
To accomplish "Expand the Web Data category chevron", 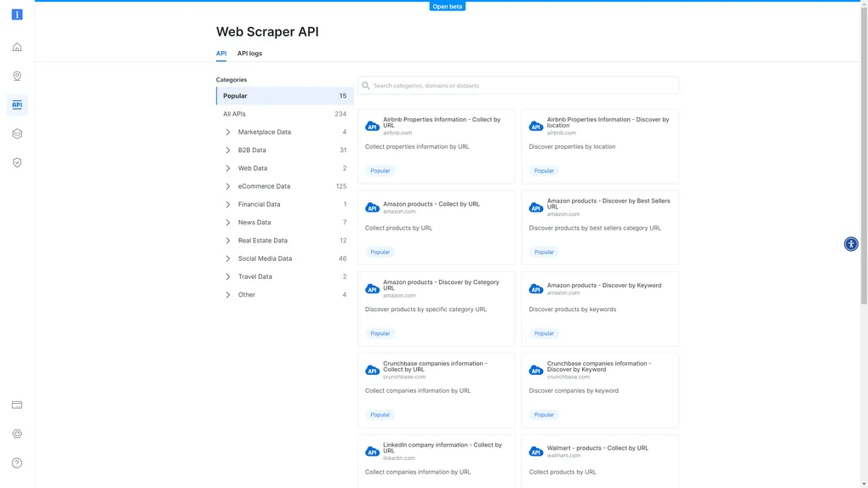I will [227, 168].
